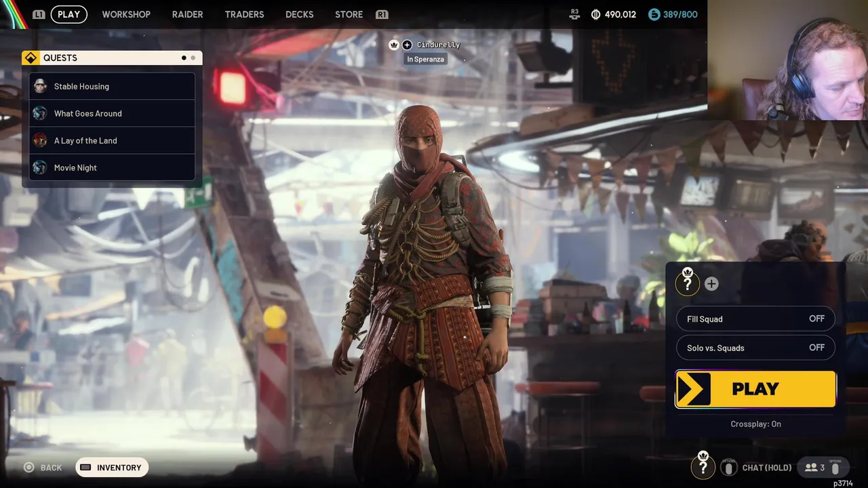Click the Crossplay: On label
The height and width of the screenshot is (488, 868).
755,424
